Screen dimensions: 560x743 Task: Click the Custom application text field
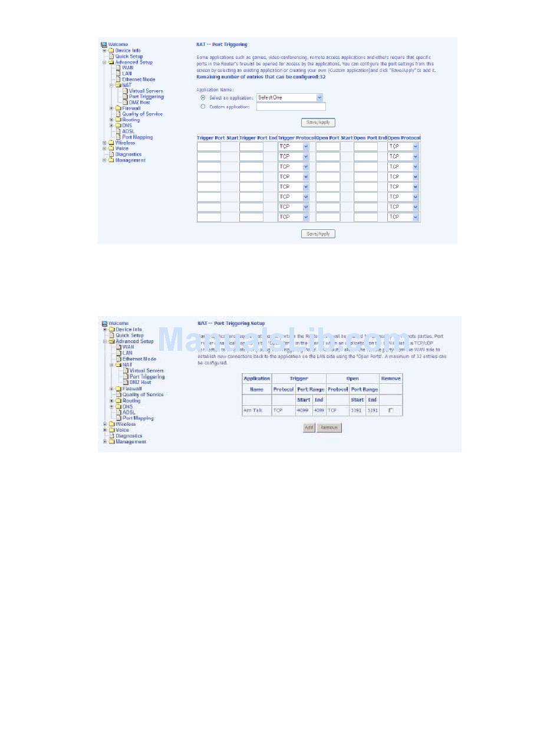291,107
